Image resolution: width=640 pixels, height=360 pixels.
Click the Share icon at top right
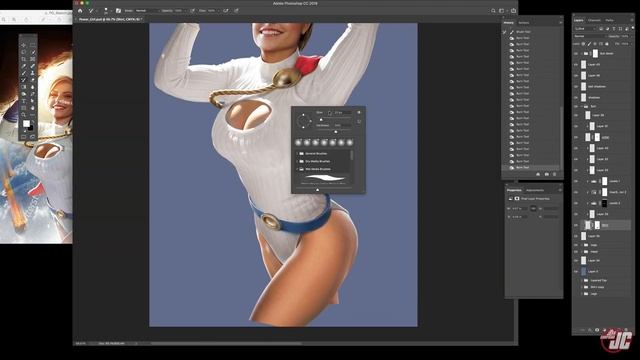coord(513,11)
